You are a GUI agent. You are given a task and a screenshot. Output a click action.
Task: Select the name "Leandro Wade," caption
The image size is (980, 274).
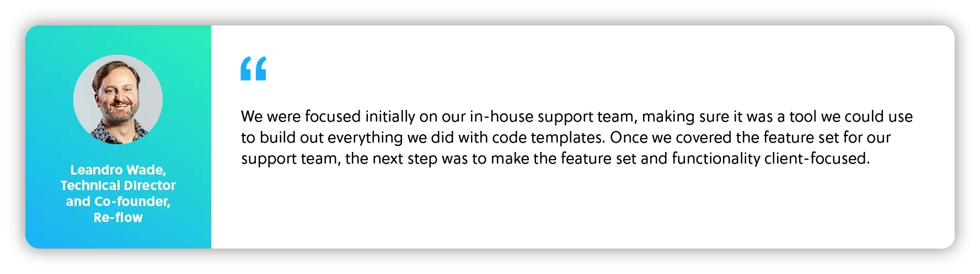[118, 170]
